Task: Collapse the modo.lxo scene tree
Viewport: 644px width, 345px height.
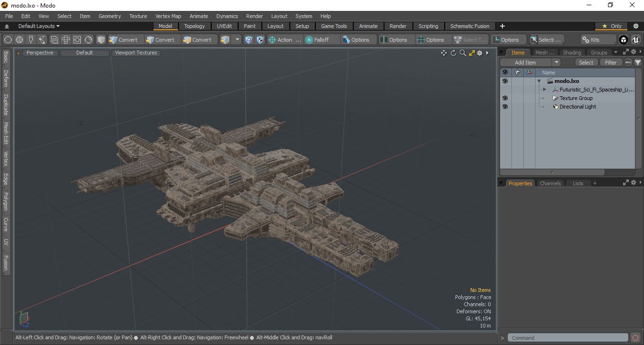Action: click(539, 81)
